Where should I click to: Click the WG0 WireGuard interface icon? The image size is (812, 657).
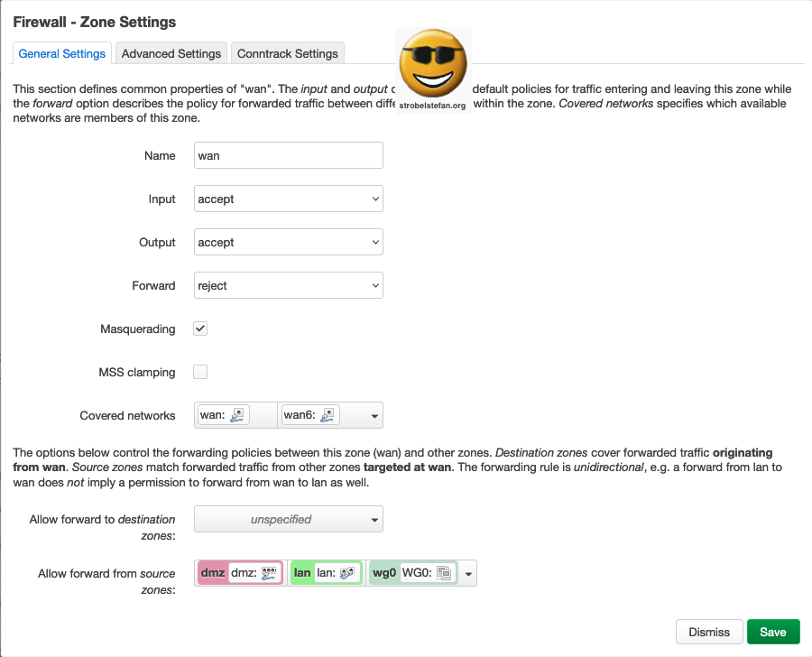(x=443, y=573)
